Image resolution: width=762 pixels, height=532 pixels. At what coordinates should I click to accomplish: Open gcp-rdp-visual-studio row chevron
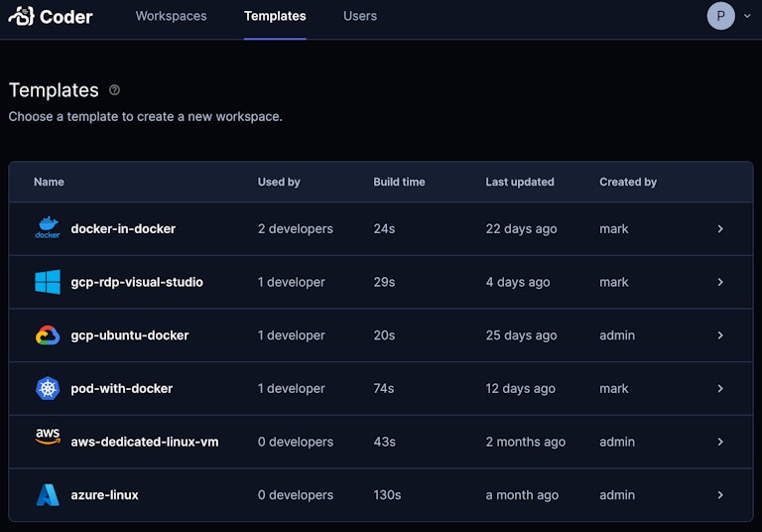(x=720, y=282)
